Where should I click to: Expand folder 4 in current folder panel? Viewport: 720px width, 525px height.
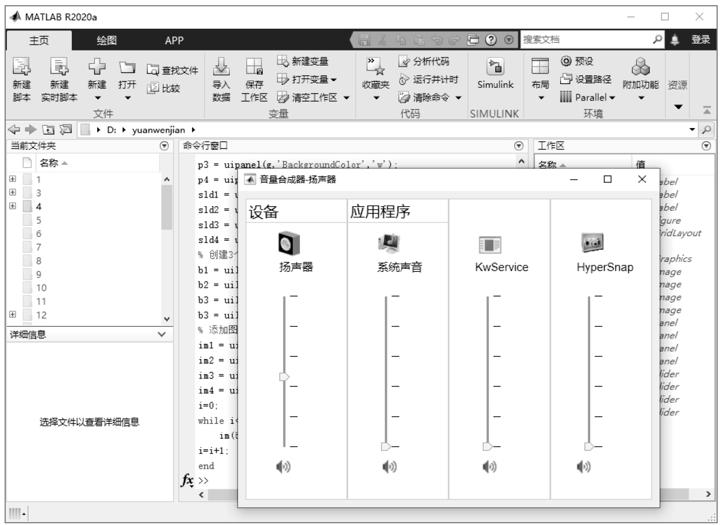pos(12,206)
